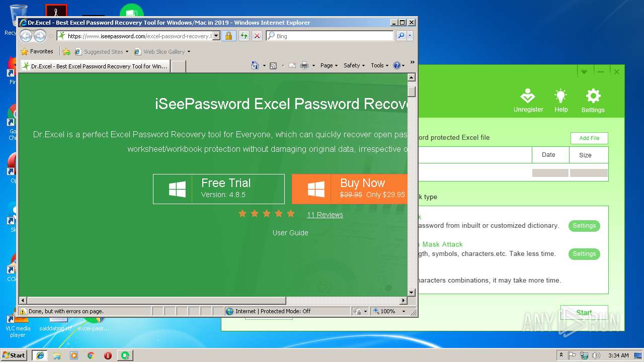The height and width of the screenshot is (362, 644).
Task: Open Unregister in Dr.Excel app
Action: pos(528,101)
